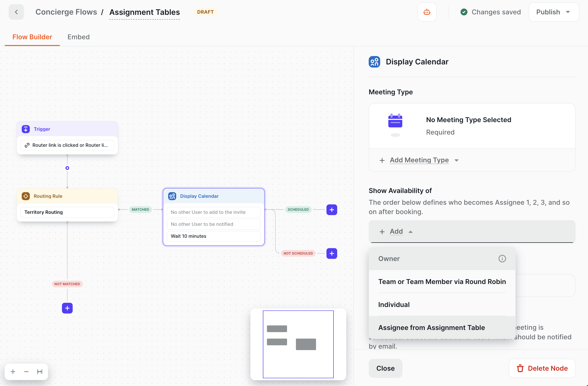This screenshot has width=588, height=386.
Task: Click the MATCHED branch label
Action: point(140,210)
